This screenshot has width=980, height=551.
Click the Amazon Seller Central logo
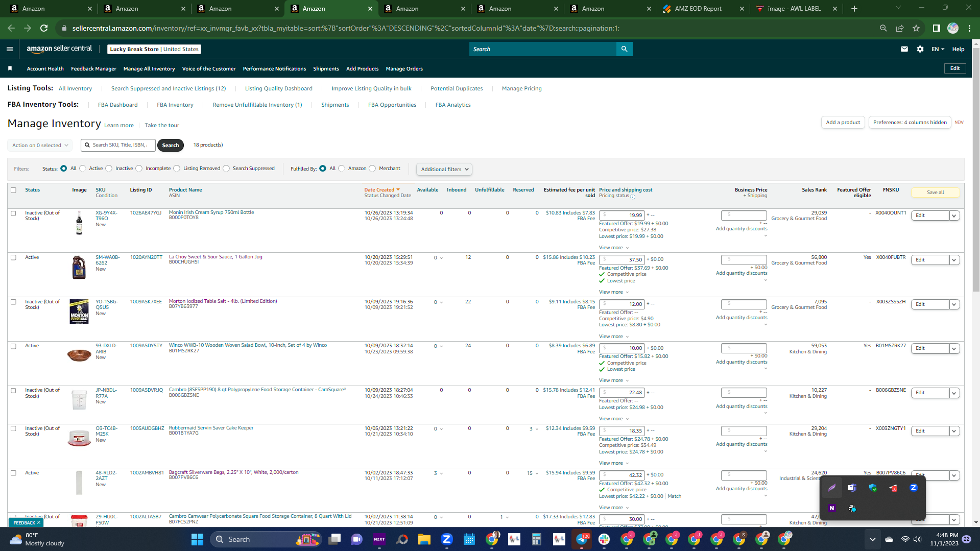[59, 49]
